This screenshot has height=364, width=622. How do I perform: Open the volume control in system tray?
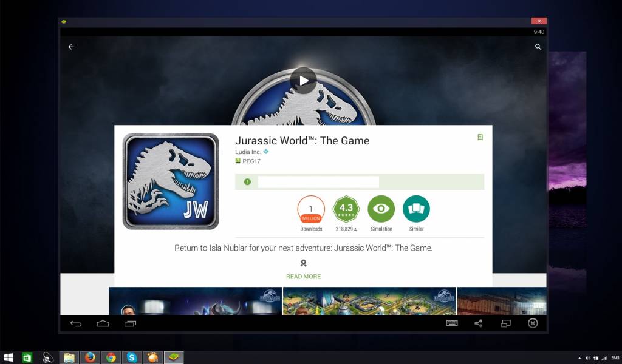click(587, 358)
